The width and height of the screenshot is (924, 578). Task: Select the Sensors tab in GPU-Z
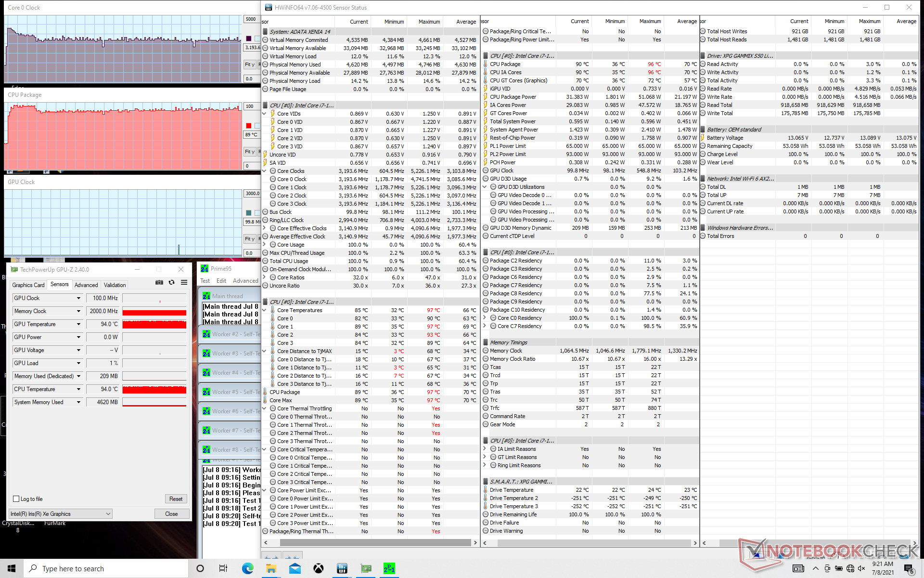tap(60, 285)
